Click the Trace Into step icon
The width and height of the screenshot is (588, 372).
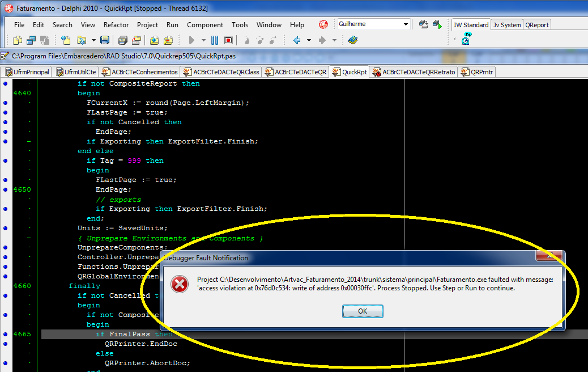(x=246, y=40)
